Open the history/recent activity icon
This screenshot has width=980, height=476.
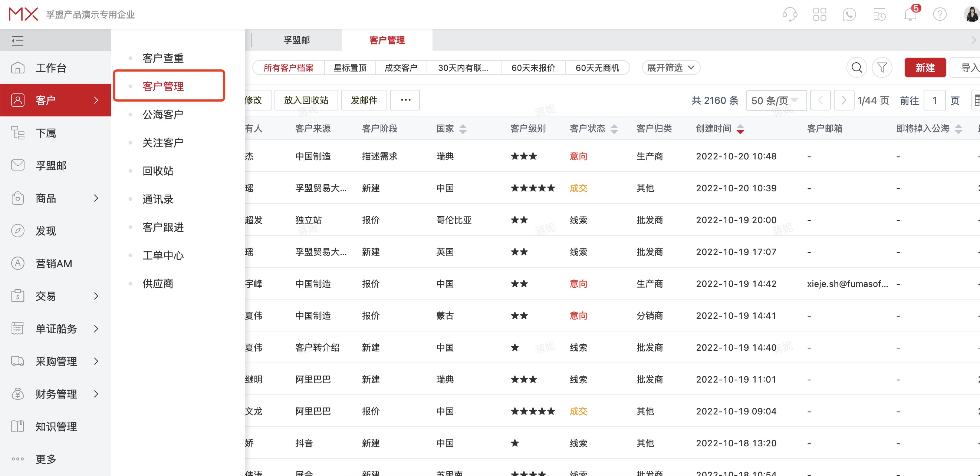(879, 14)
